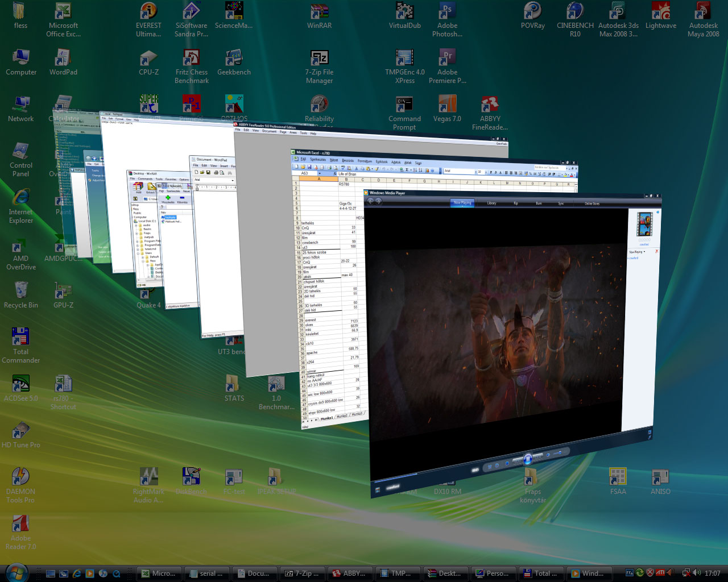728x582 pixels.
Task: Launch the EVEREST Ultimate desktop icon
Action: pos(148,20)
